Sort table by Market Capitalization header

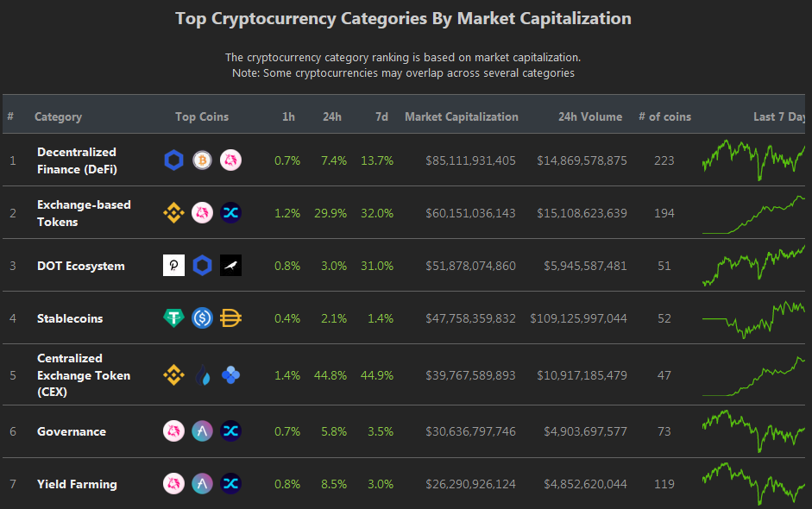pyautogui.click(x=462, y=116)
